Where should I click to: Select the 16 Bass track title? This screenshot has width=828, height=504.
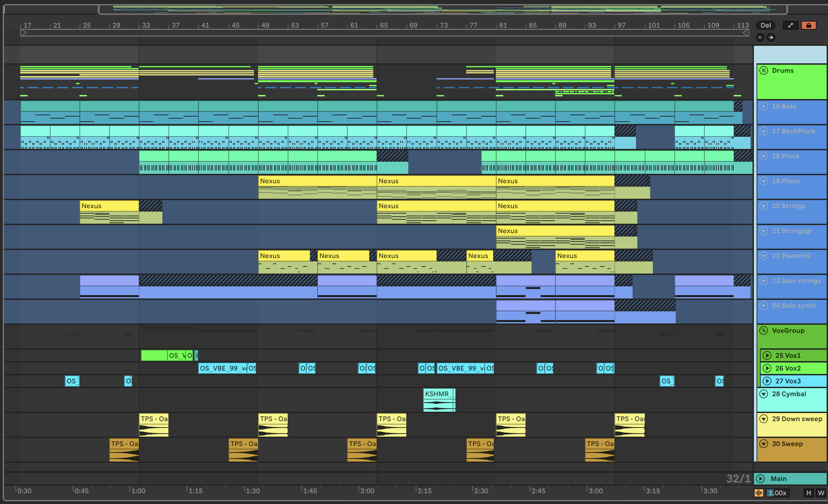tap(784, 106)
